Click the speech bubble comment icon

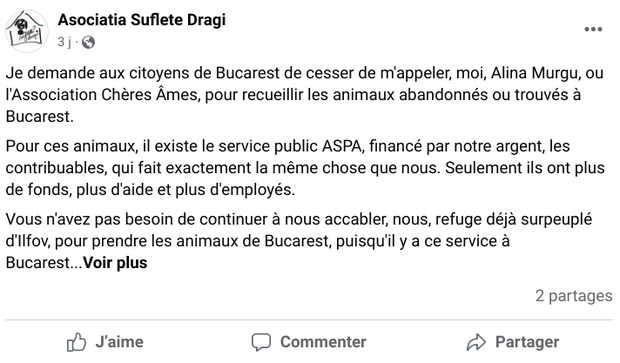coord(261,342)
